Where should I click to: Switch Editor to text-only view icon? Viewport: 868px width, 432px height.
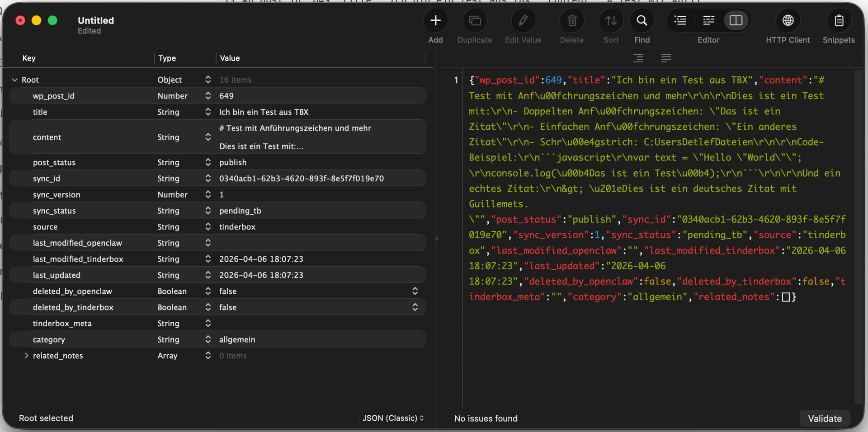pos(708,21)
